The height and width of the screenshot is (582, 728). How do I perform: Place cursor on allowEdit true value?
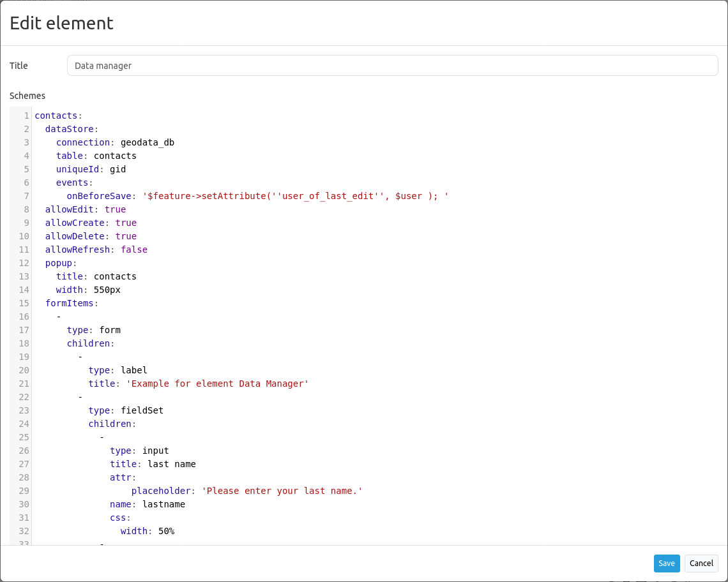pos(115,210)
